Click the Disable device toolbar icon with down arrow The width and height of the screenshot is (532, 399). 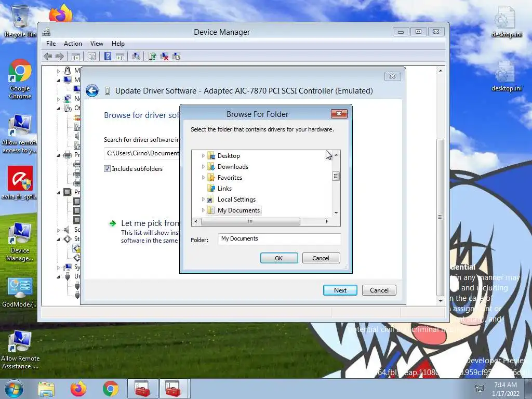point(176,56)
